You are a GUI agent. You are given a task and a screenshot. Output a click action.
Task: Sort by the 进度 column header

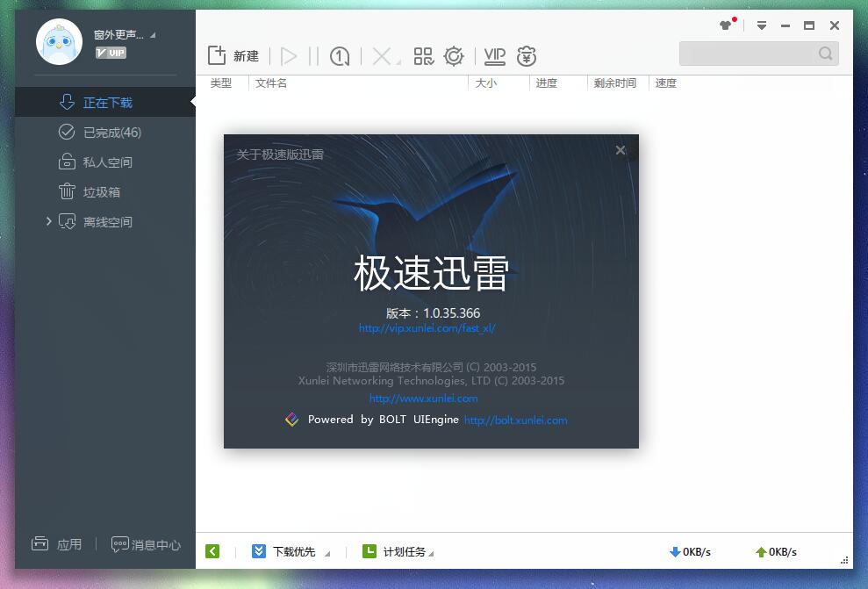click(x=546, y=83)
